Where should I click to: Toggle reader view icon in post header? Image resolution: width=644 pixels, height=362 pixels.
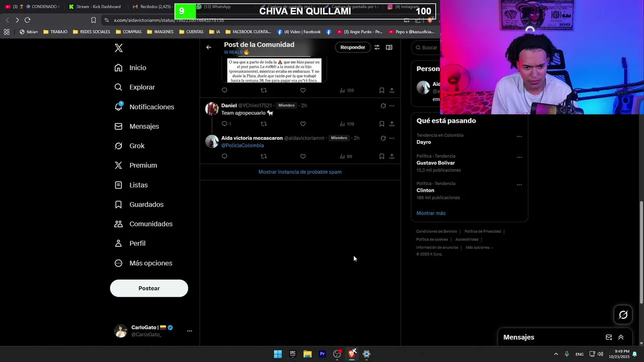tap(389, 47)
